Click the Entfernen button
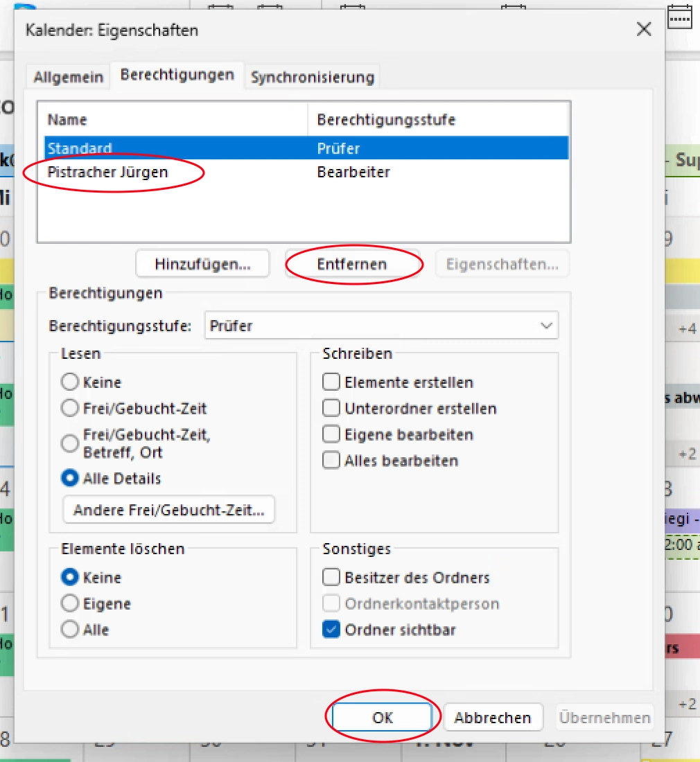 point(352,264)
